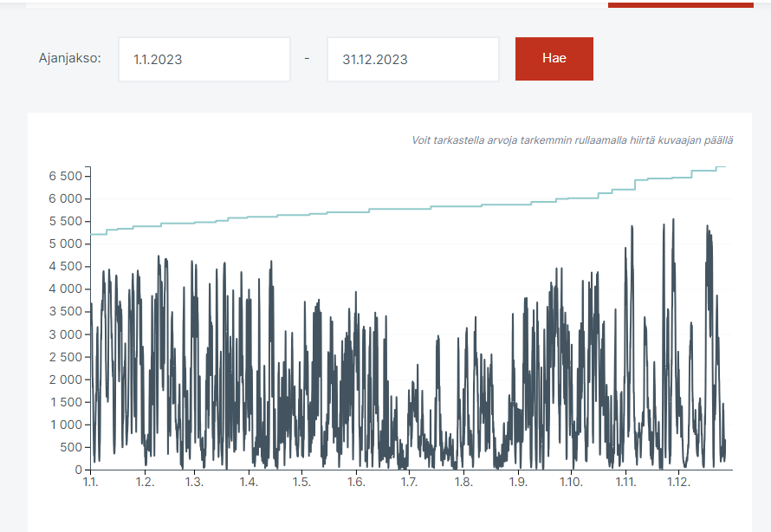Click the 1.11. x-axis date label
The width and height of the screenshot is (771, 532).
(625, 482)
